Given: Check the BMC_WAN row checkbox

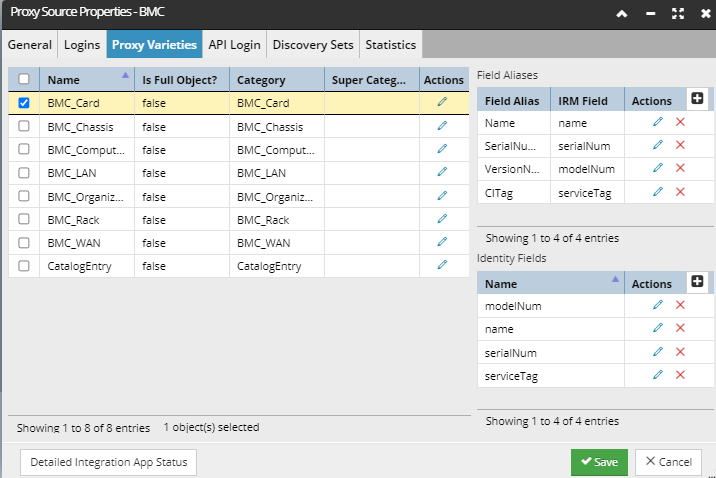Looking at the screenshot, I should pos(24,242).
